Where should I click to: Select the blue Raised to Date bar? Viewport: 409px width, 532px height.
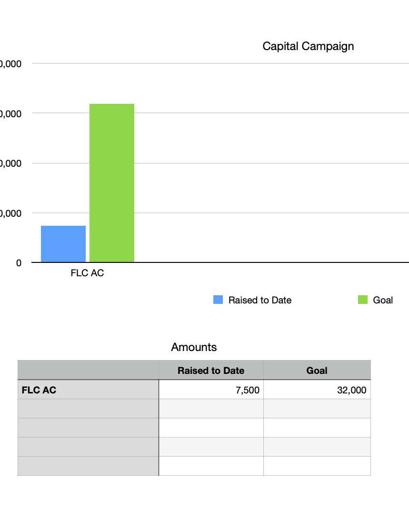click(x=63, y=244)
